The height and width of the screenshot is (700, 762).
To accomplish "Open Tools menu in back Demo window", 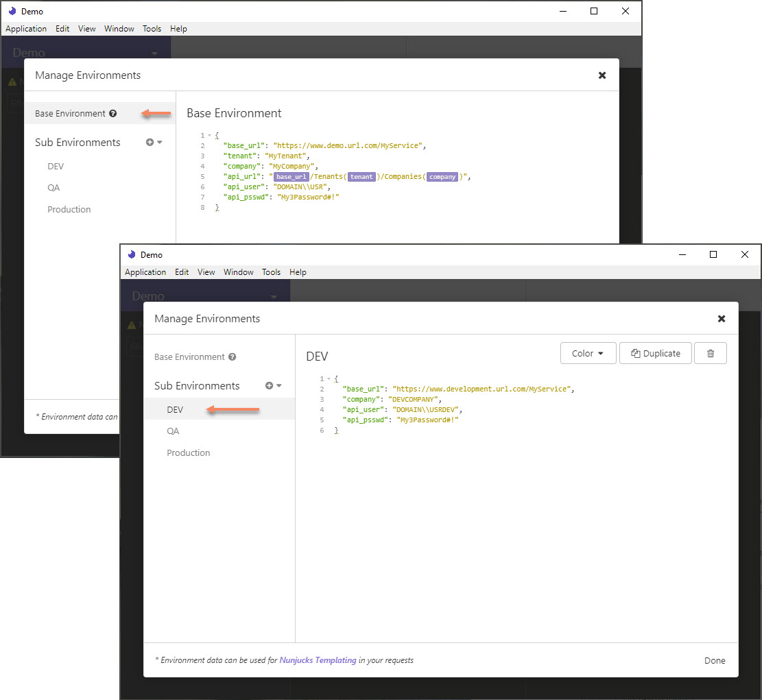I will [152, 29].
